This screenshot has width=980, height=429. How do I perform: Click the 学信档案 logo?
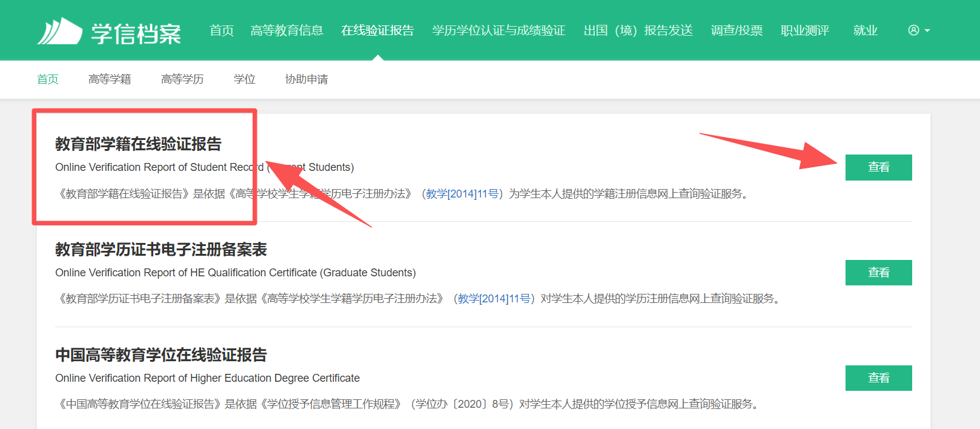click(109, 32)
